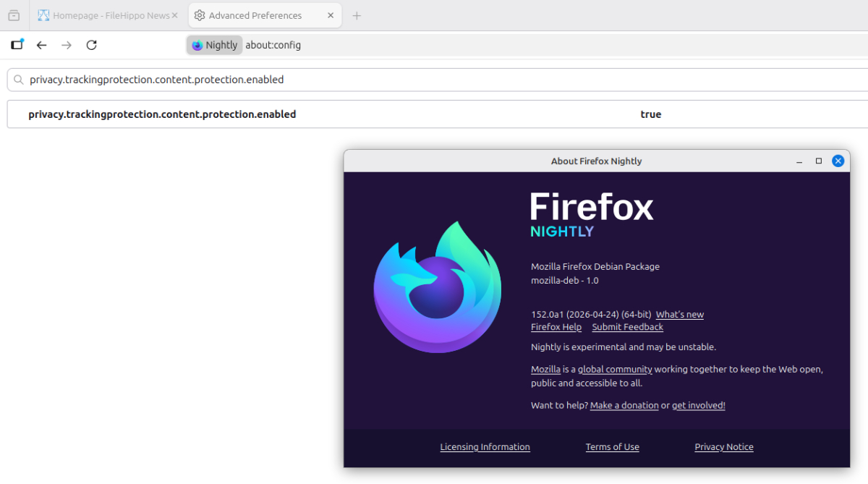Image resolution: width=868 pixels, height=484 pixels.
Task: Focus the preference search field
Action: [438, 80]
